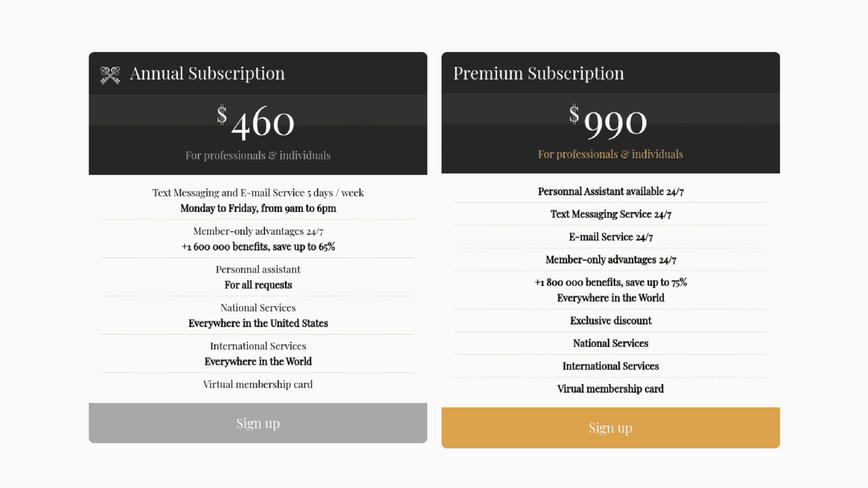Click the Premium Subscription heading
Image resolution: width=868 pixels, height=488 pixels.
point(538,73)
